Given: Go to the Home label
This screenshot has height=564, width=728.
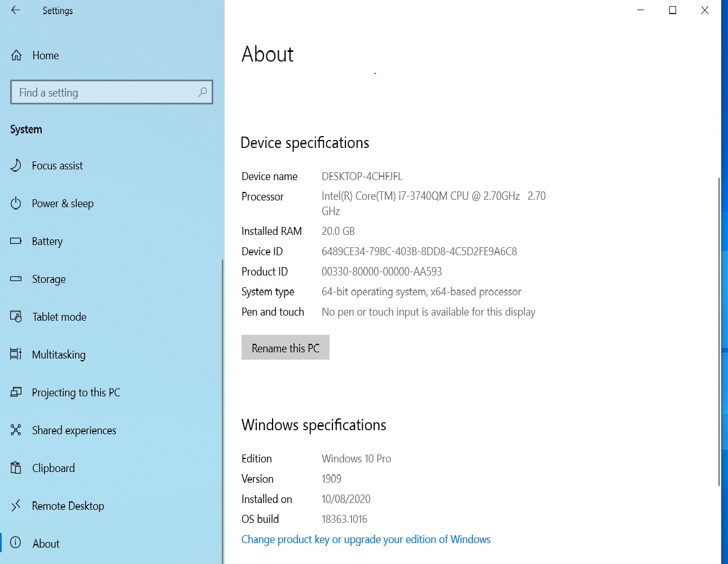Looking at the screenshot, I should coord(46,55).
